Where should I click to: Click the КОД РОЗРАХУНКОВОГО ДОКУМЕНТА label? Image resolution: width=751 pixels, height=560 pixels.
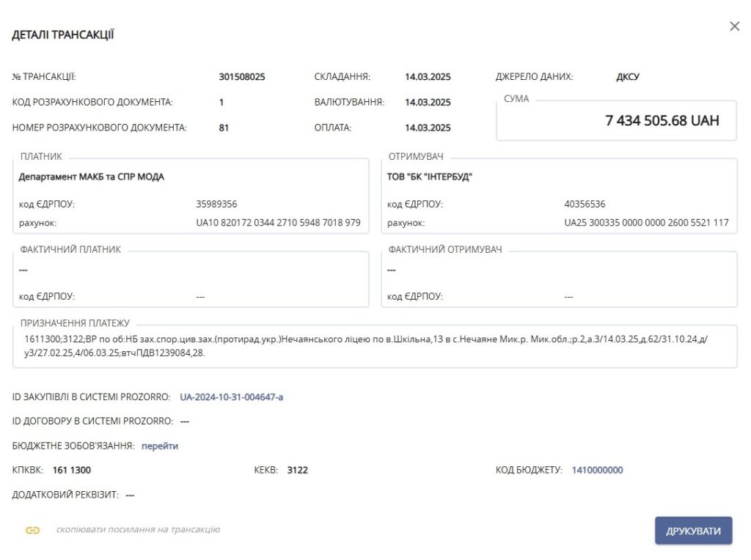92,102
